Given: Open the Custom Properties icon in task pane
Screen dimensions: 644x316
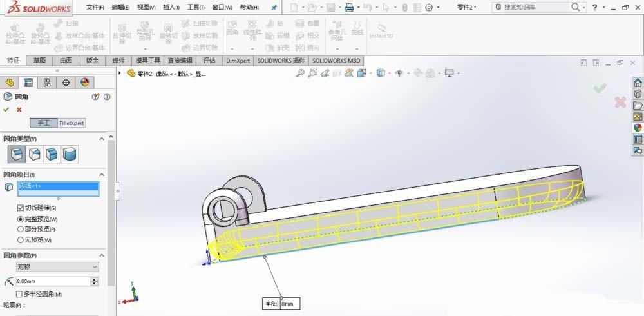Looking at the screenshot, I should [638, 139].
